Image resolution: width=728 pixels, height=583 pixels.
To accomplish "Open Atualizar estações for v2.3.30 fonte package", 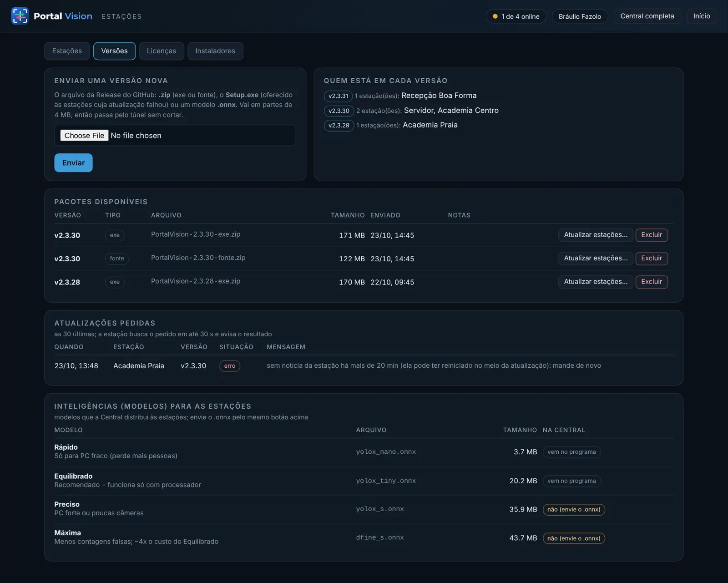I will point(596,259).
